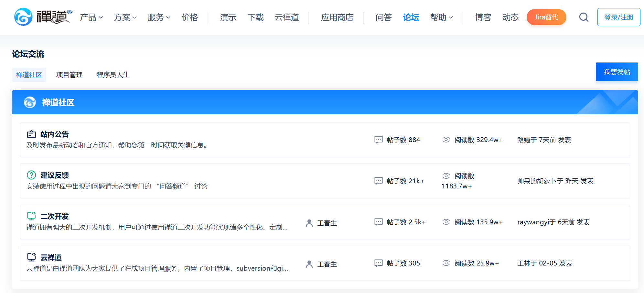Open the 建议反馈 forum board title

(55, 175)
